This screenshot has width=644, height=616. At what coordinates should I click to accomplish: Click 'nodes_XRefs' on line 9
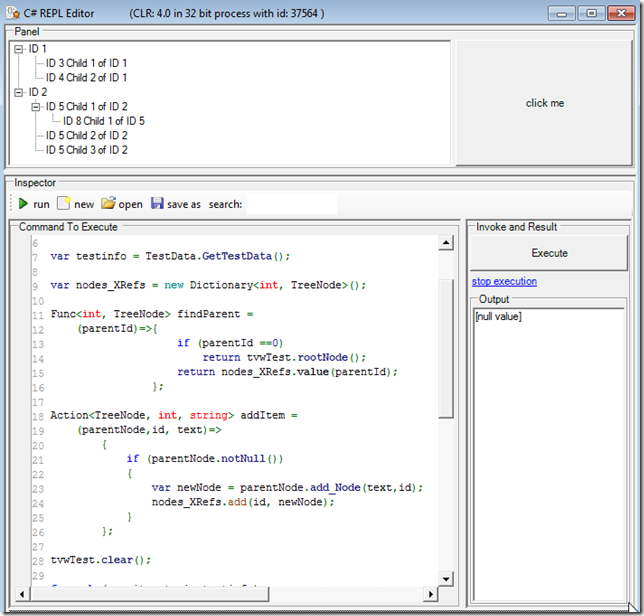110,285
